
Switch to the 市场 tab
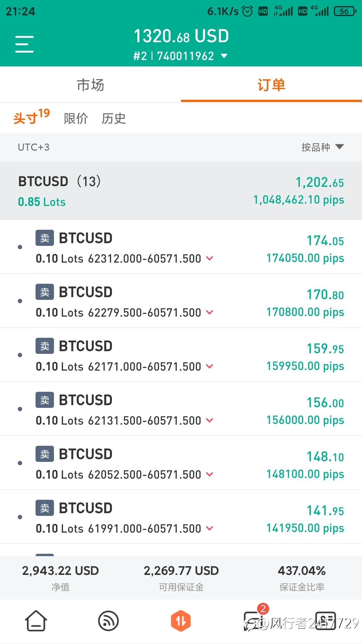click(90, 85)
